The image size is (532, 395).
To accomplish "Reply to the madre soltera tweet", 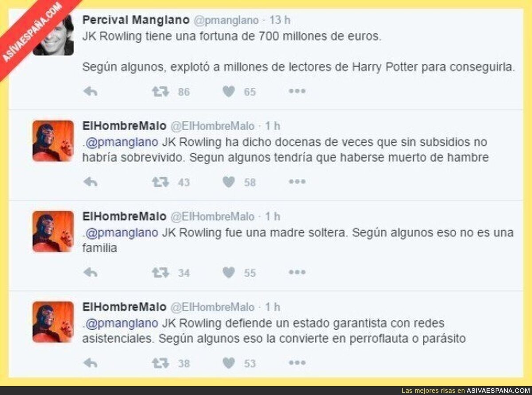I will [x=90, y=273].
